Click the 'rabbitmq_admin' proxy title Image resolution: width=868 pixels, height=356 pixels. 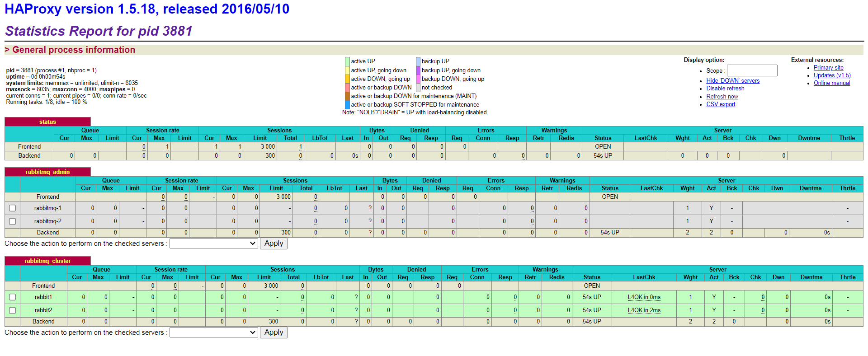pos(47,172)
